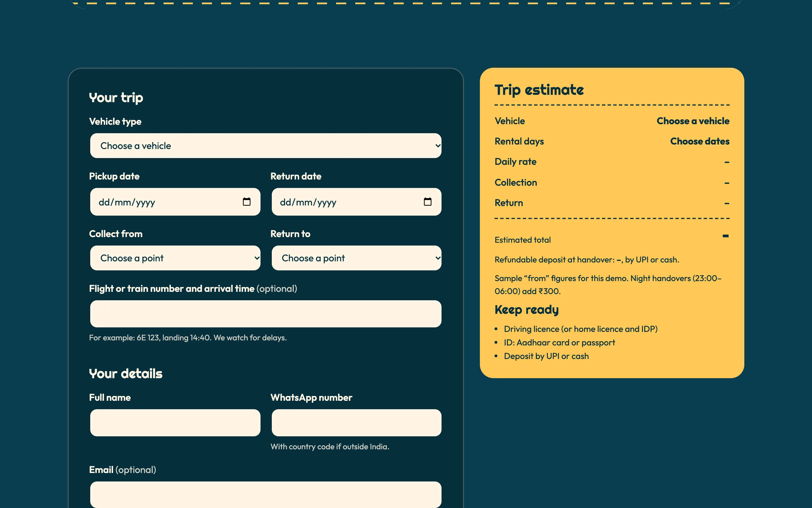Click the Daily rate row label
Image resolution: width=812 pixels, height=508 pixels.
[515, 162]
